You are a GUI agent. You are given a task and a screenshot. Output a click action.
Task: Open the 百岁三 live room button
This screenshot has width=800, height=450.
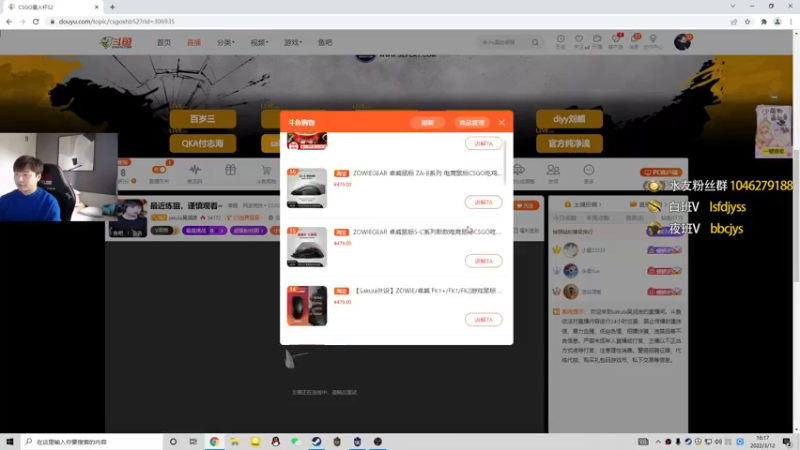pyautogui.click(x=203, y=119)
